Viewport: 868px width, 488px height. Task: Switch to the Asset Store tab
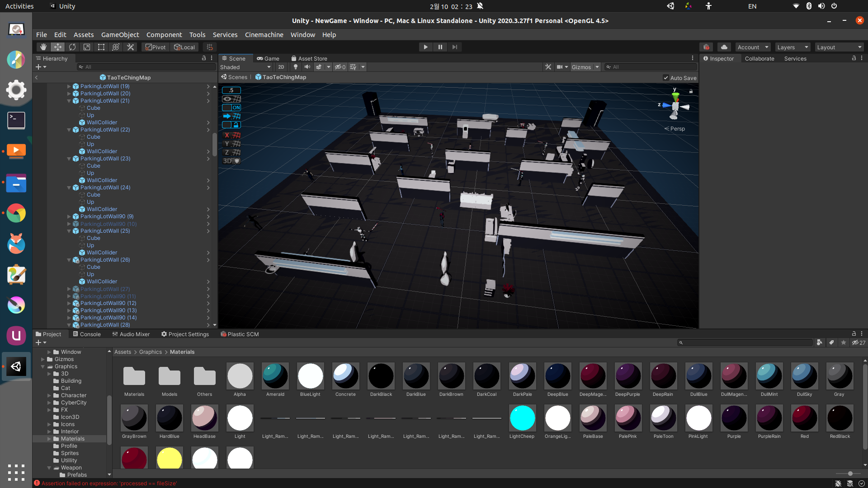[309, 58]
